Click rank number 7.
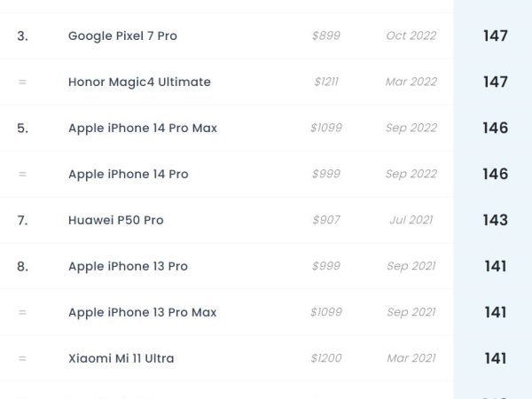 22,220
